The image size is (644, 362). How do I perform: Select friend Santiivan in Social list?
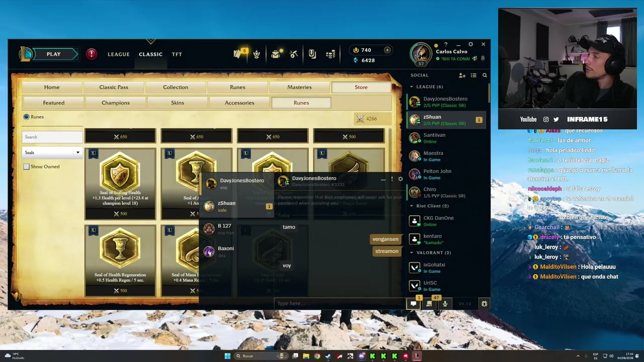[447, 138]
